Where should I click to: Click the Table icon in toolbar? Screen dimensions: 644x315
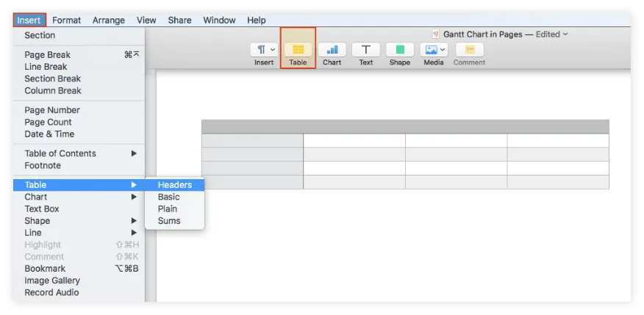tap(298, 50)
